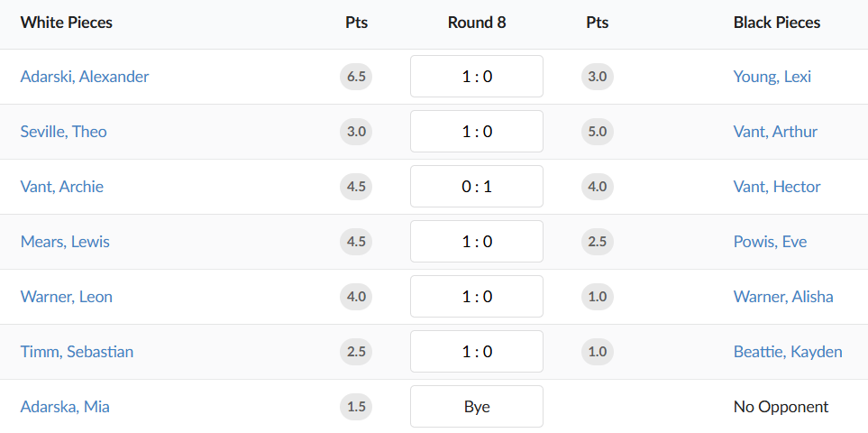Click Vant, Arthur black pieces link
The image size is (868, 433).
775,132
